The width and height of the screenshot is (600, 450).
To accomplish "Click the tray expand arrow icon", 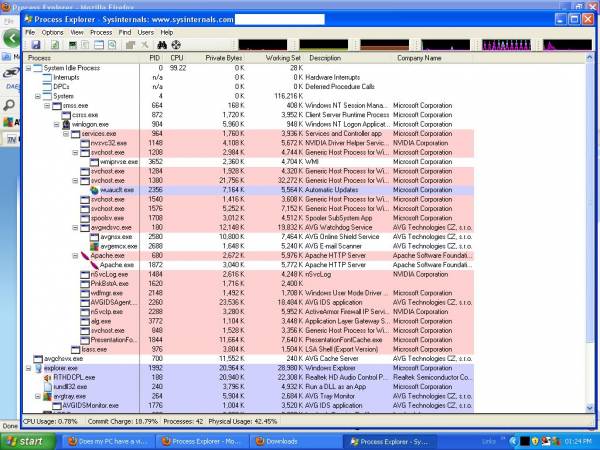I will 513,441.
